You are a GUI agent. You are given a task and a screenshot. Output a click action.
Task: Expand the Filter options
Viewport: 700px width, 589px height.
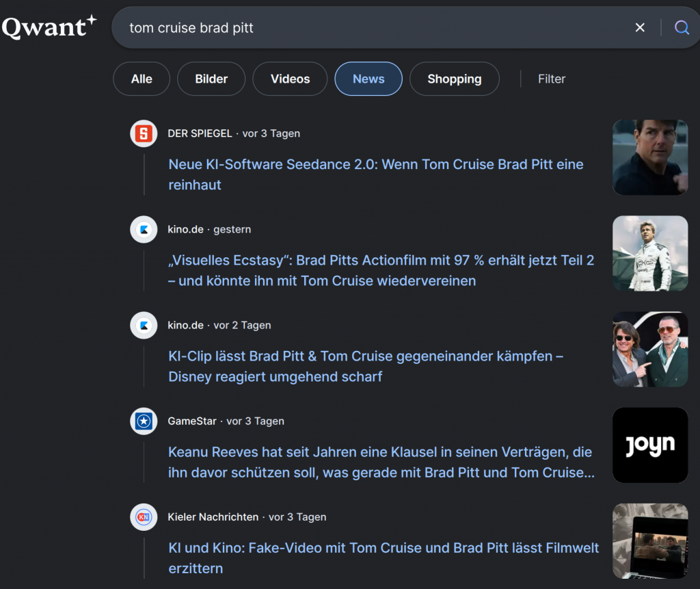[551, 79]
